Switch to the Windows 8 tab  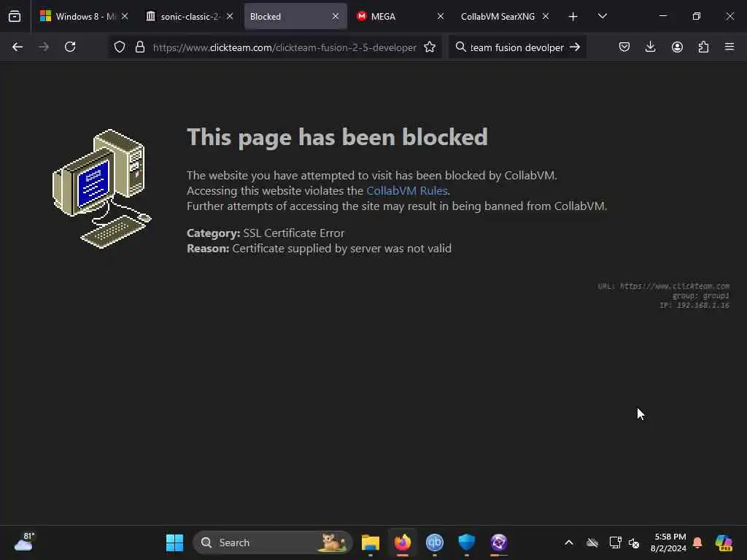[x=83, y=16]
